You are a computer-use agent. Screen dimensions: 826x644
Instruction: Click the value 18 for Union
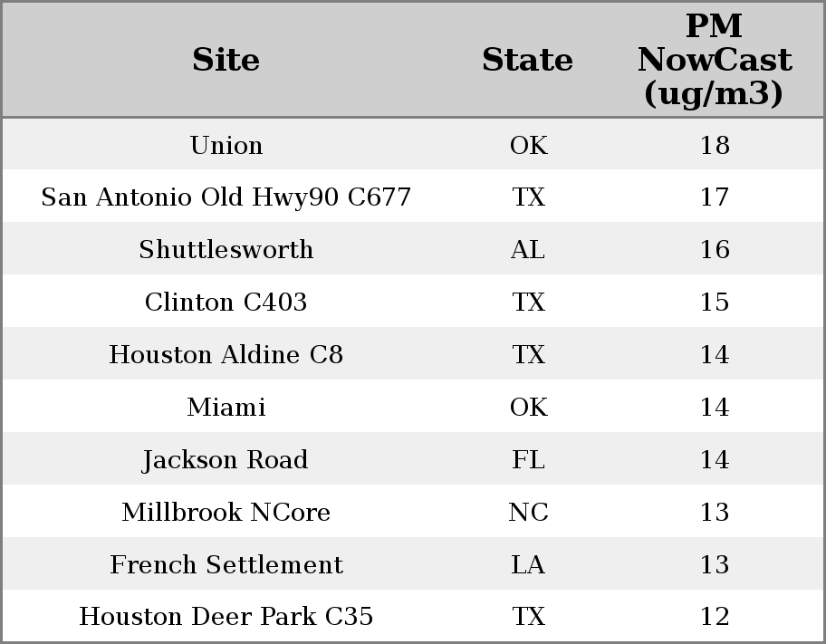tap(715, 145)
